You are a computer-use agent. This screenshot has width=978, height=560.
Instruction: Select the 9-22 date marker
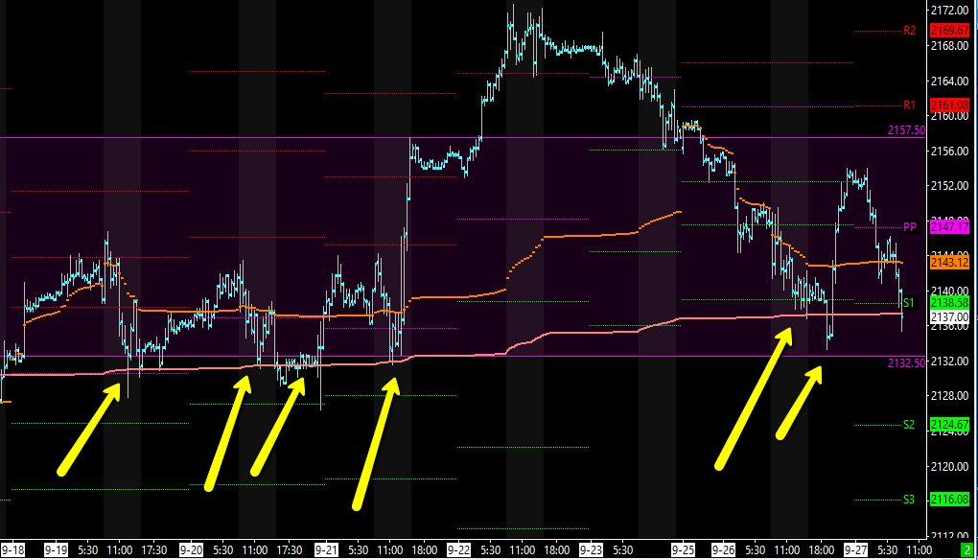(458, 550)
